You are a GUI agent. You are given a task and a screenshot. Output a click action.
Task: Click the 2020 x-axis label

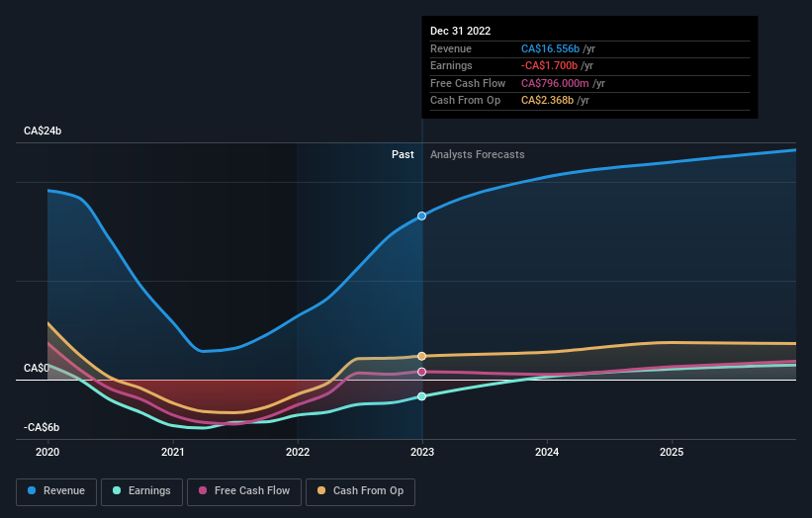tap(47, 452)
